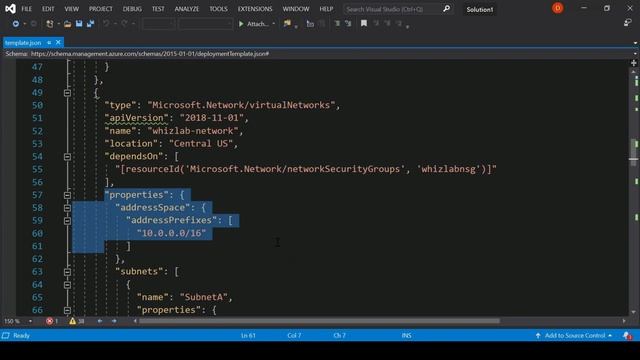The height and width of the screenshot is (360, 640).
Task: Click the "Central US" location value
Action: click(203, 144)
